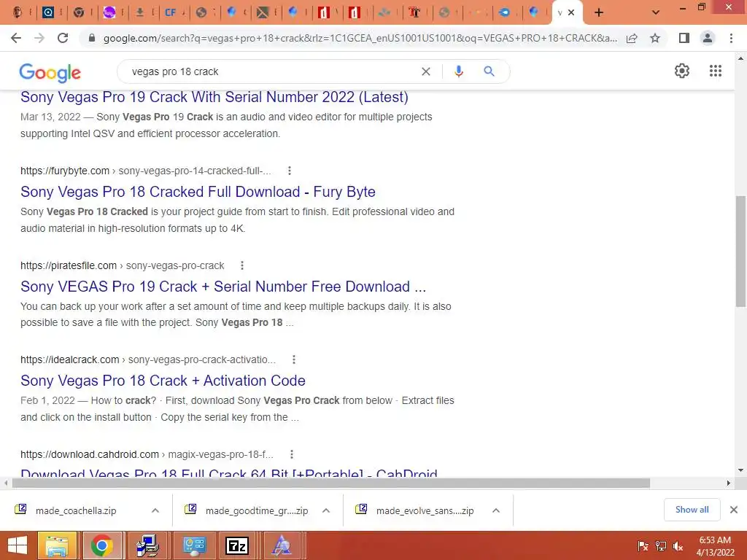Open the download.cahdroid.com result options menu

(292, 454)
